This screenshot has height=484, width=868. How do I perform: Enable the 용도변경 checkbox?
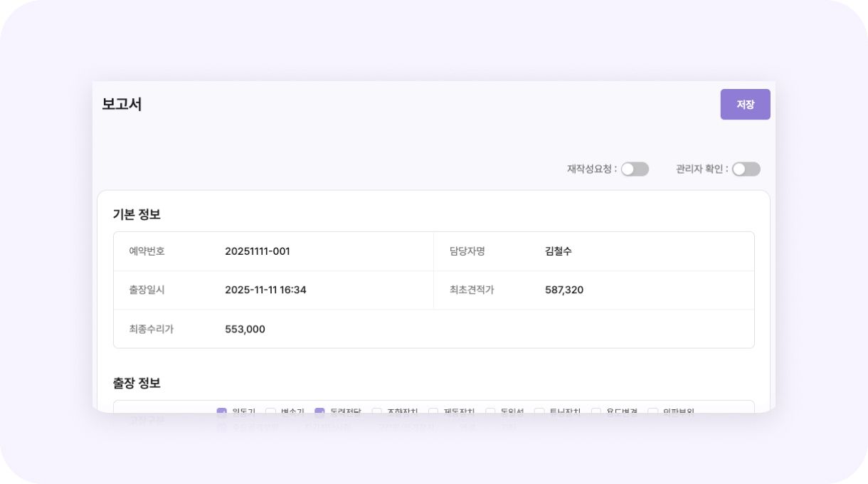point(596,411)
